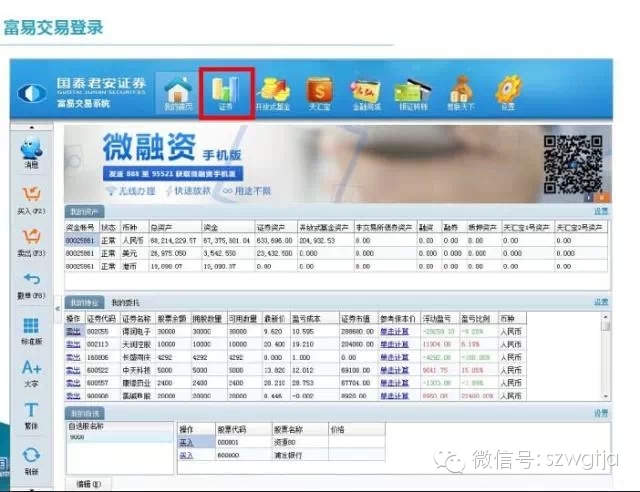Open the 金融商城 icon in top bar

point(366,95)
